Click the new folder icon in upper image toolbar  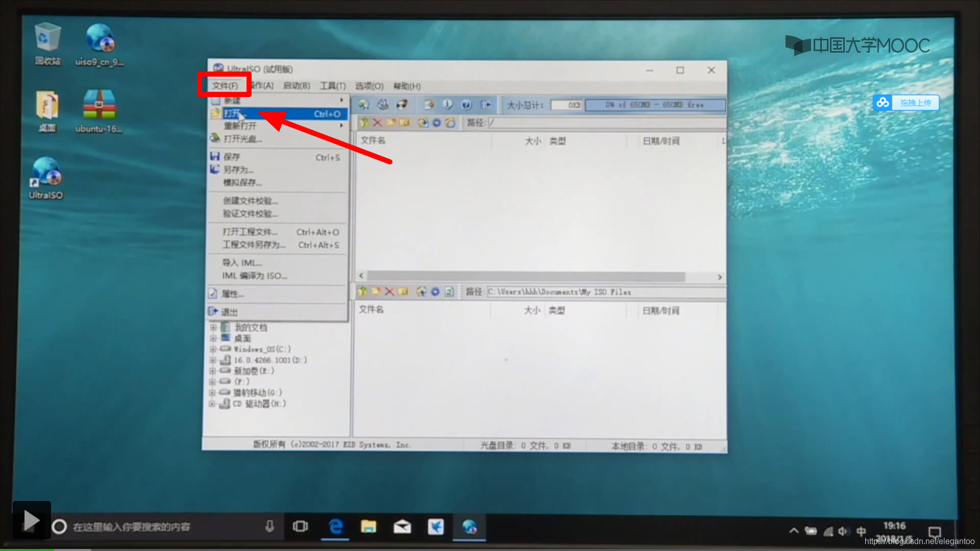click(391, 123)
